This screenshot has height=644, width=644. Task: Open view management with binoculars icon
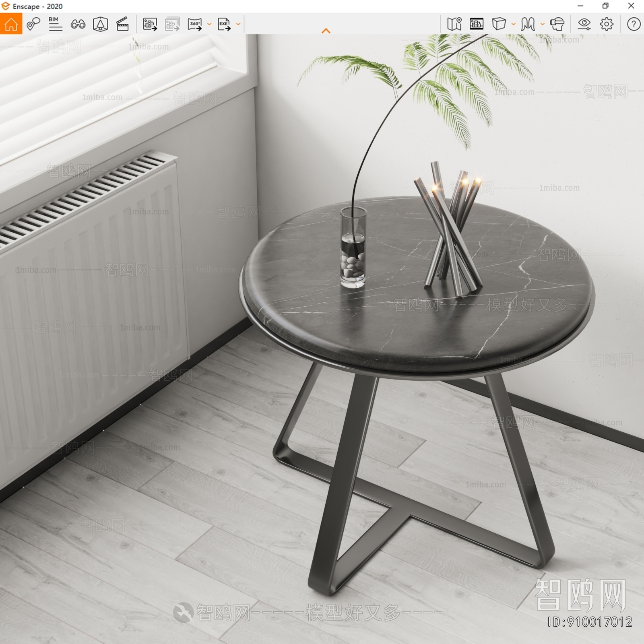click(78, 24)
